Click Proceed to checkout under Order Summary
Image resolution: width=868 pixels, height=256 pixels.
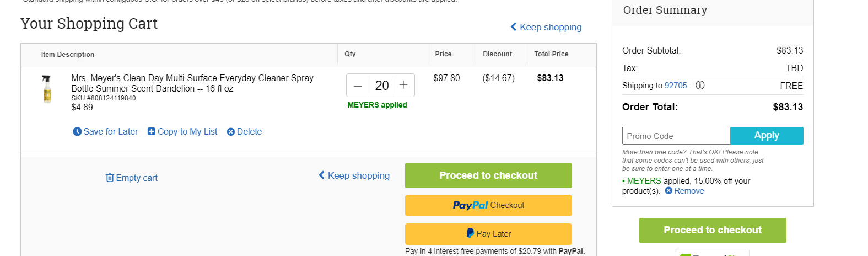point(713,230)
